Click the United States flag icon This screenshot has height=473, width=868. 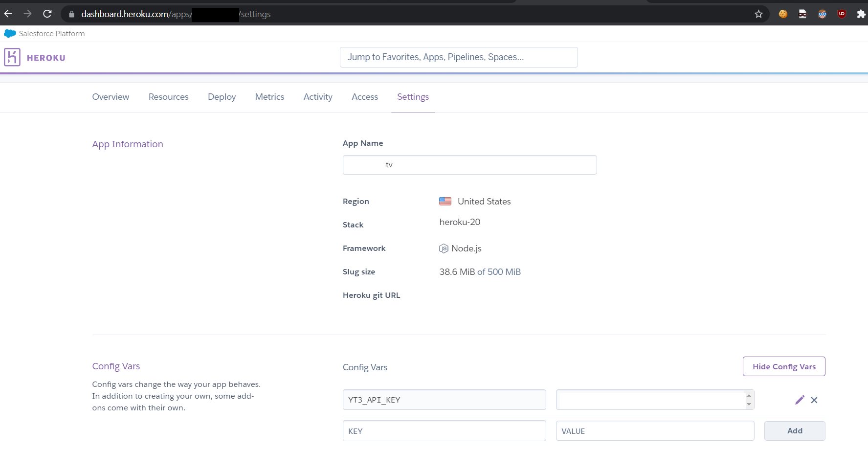tap(445, 201)
